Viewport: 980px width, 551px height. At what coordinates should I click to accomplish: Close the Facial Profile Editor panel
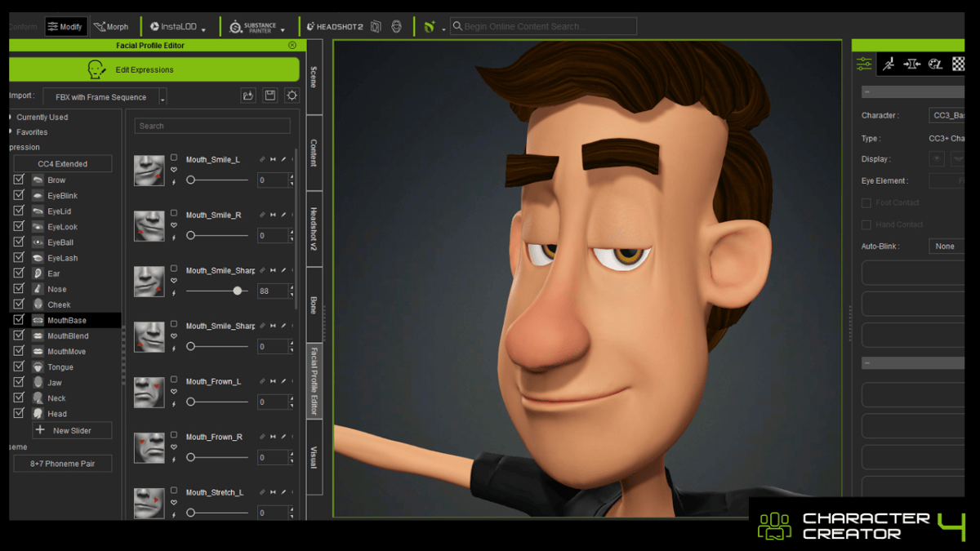point(292,46)
